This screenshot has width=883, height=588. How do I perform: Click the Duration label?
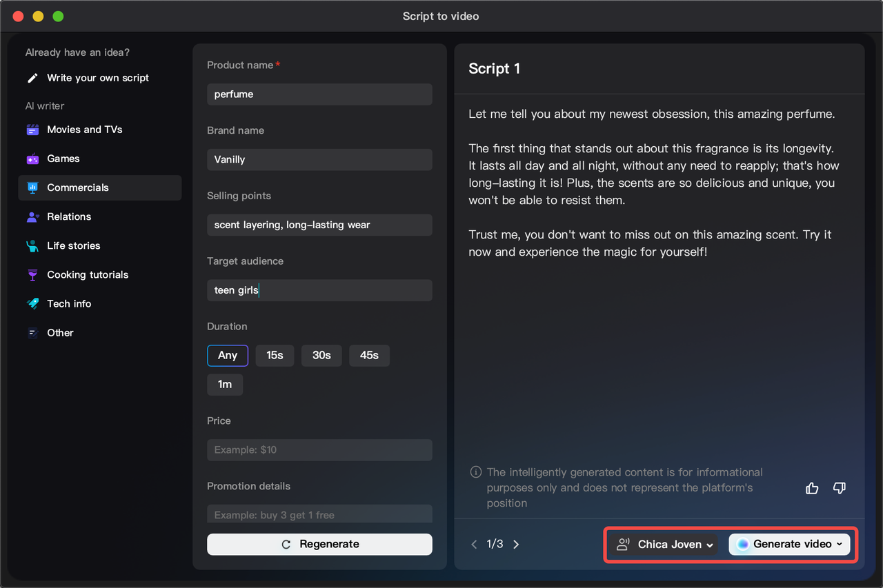227,326
